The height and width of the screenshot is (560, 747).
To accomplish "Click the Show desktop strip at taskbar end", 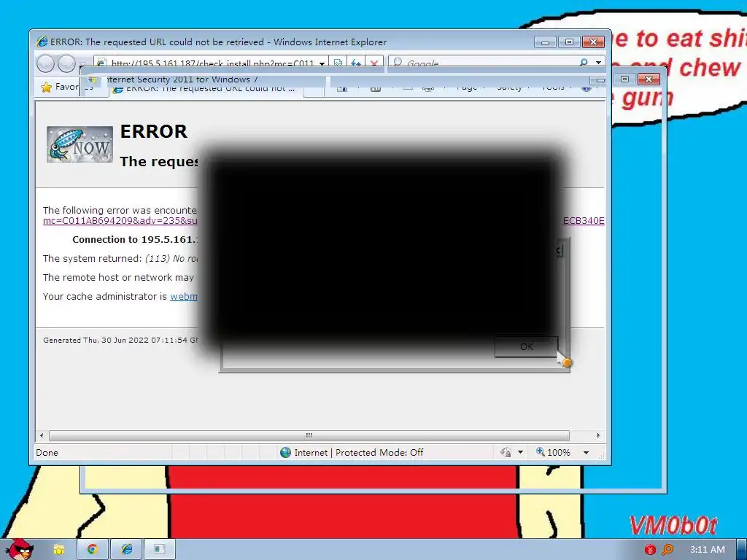I will [742, 550].
